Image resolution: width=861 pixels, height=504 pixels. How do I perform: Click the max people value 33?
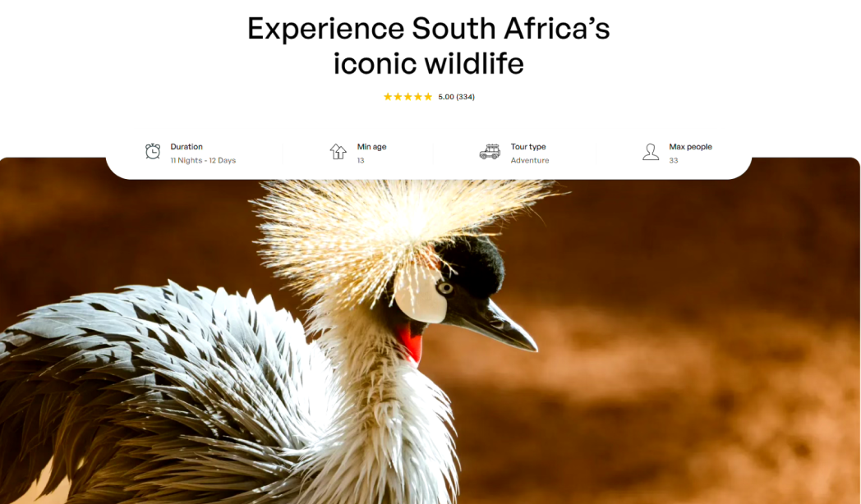[x=673, y=160]
